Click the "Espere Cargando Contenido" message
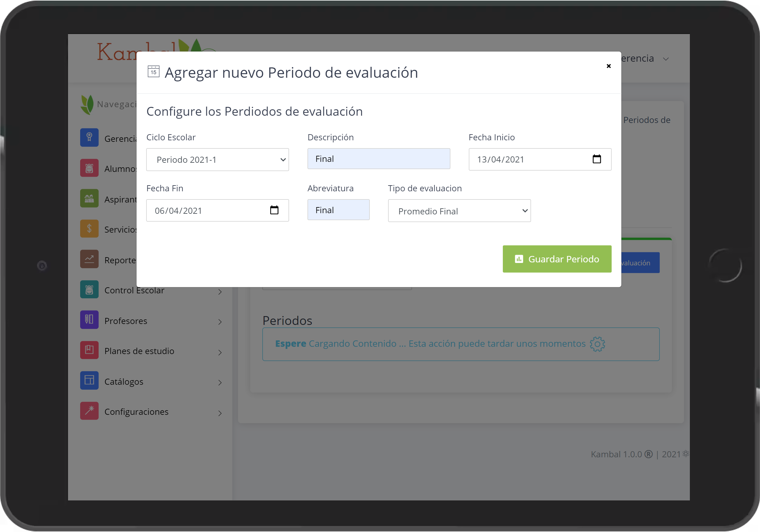760x532 pixels. (x=460, y=344)
